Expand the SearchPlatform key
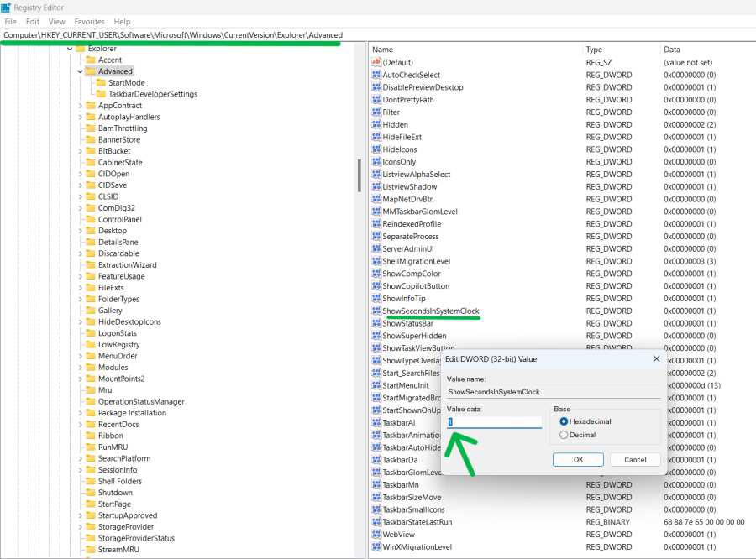This screenshot has height=559, width=756. (x=80, y=458)
